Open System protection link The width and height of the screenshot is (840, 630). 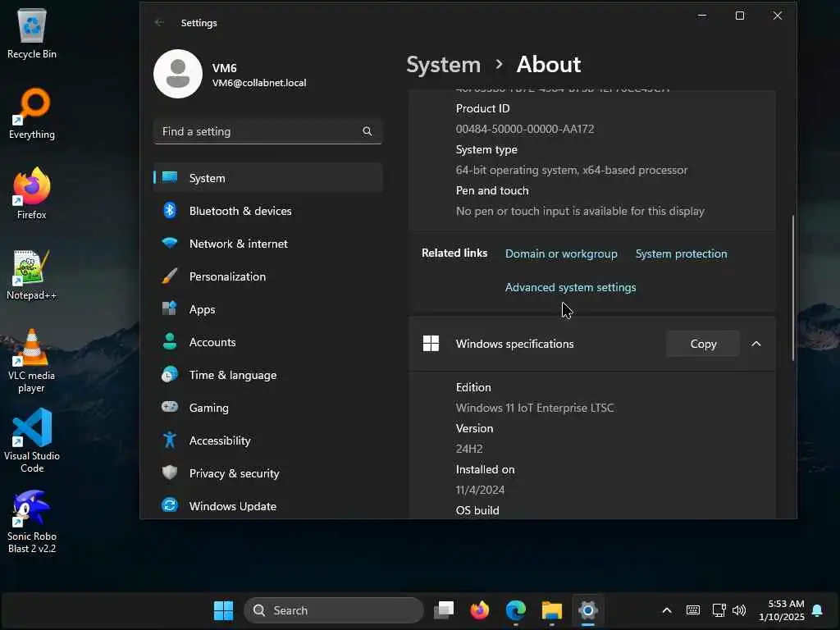click(681, 254)
